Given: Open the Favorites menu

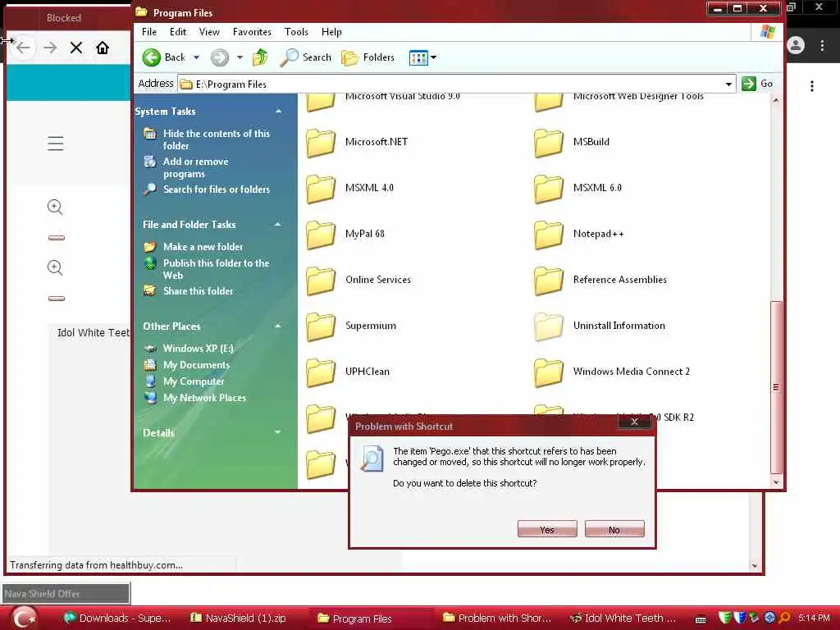Looking at the screenshot, I should coord(252,32).
